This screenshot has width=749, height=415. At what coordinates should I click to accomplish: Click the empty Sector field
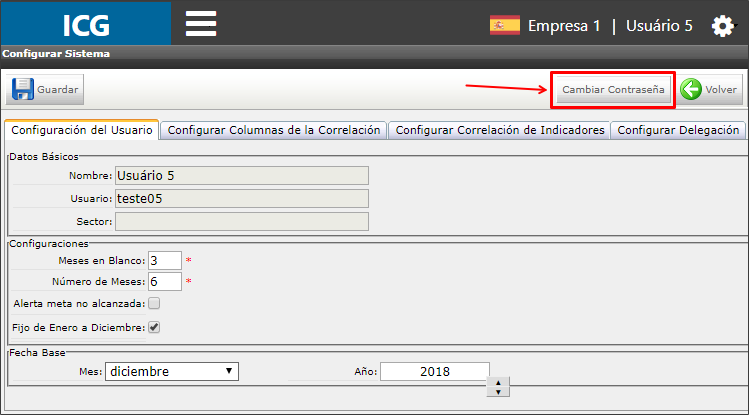click(242, 222)
